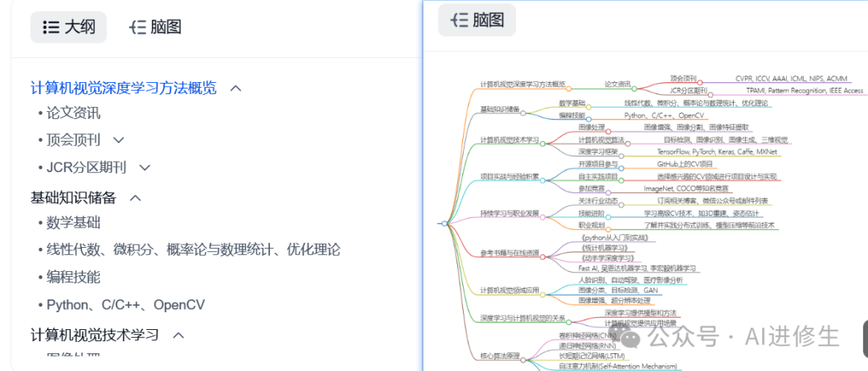Toggle collapse circle after 技能进阶 node

(x=608, y=216)
